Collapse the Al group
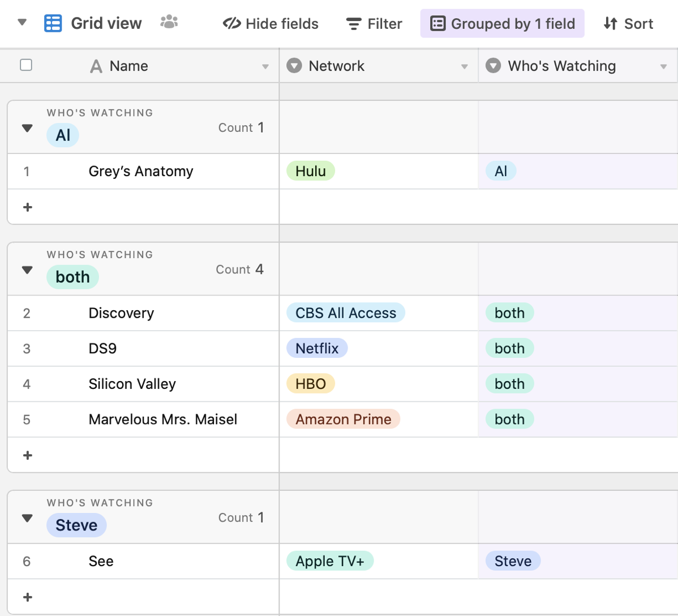The height and width of the screenshot is (616, 678). (x=27, y=128)
